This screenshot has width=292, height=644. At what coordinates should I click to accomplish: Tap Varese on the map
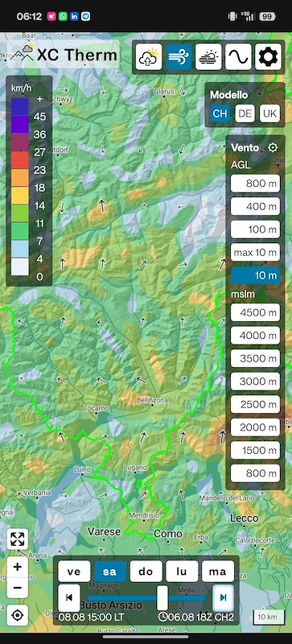pos(105,531)
